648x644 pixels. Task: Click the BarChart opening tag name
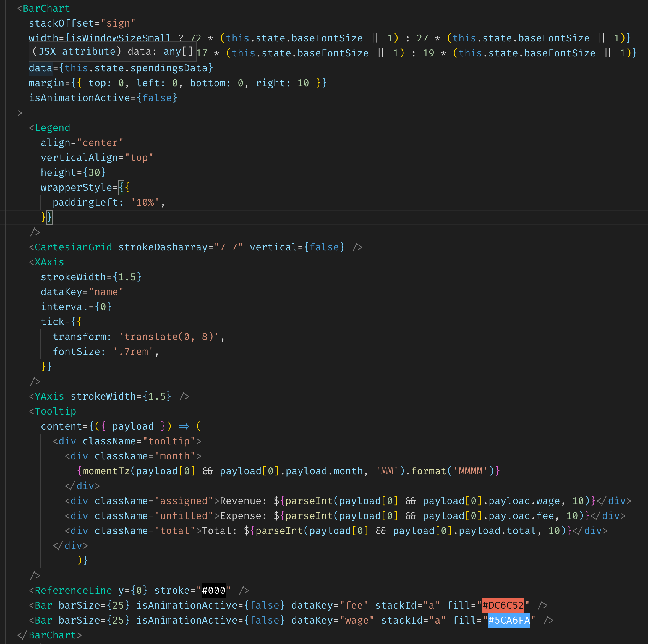pyautogui.click(x=46, y=8)
